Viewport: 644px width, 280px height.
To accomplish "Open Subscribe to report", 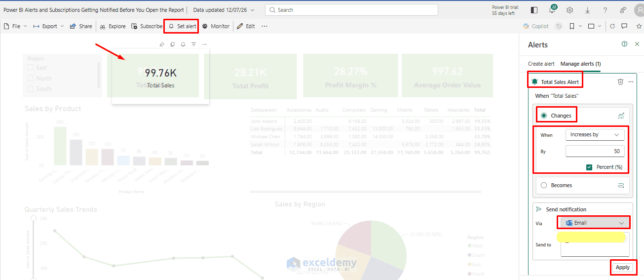I will click(147, 26).
